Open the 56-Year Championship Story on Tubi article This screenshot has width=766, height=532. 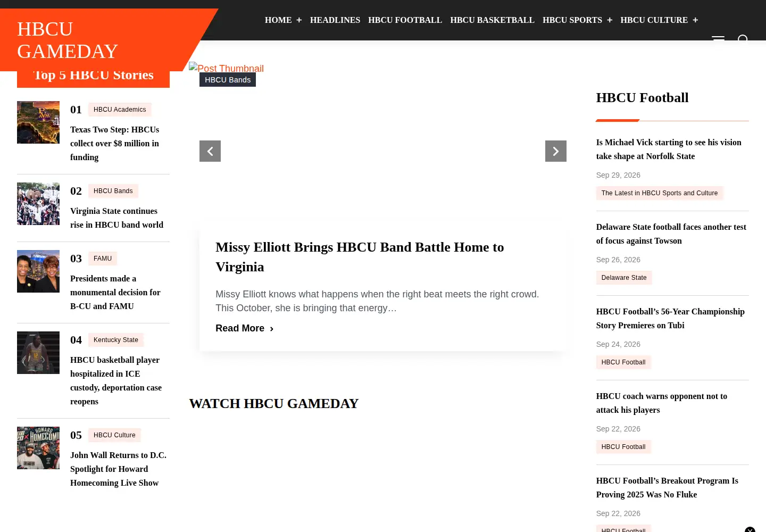(x=670, y=319)
